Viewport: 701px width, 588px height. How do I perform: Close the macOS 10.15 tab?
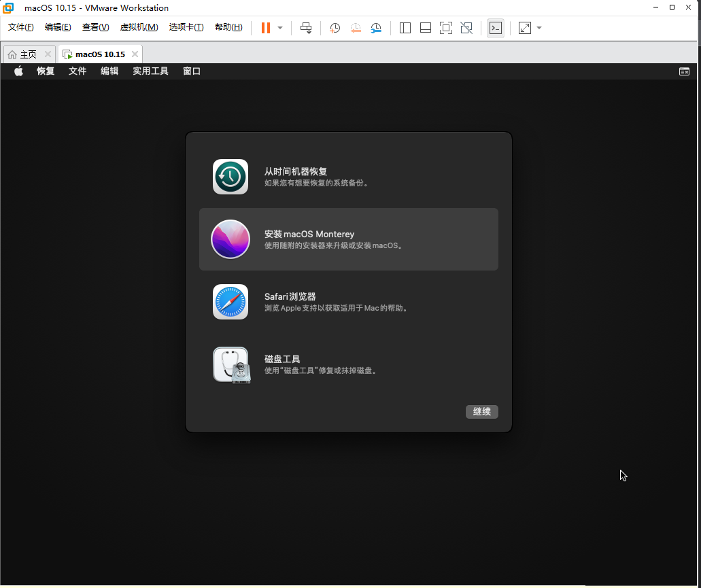click(135, 54)
